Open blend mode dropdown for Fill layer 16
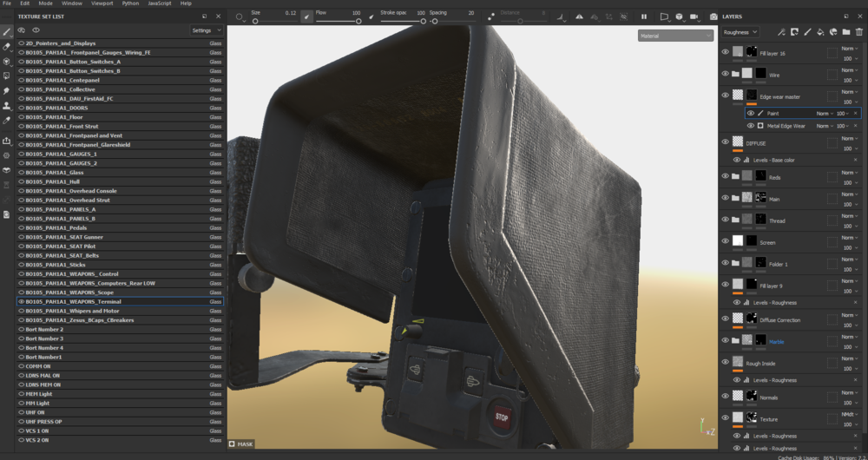Image resolution: width=868 pixels, height=460 pixels. tap(849, 48)
